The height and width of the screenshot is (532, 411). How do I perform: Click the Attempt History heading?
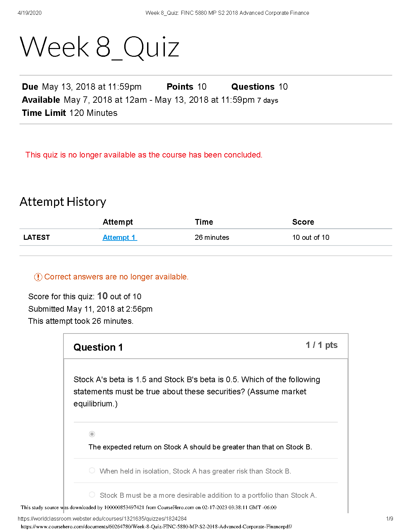[x=63, y=202]
